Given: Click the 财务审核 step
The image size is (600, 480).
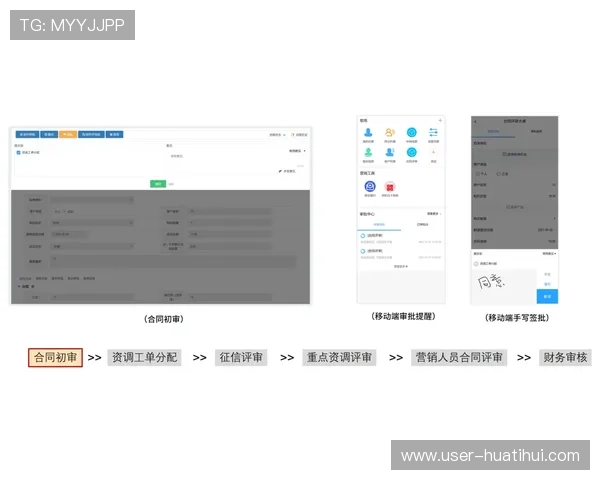Looking at the screenshot, I should point(565,358).
